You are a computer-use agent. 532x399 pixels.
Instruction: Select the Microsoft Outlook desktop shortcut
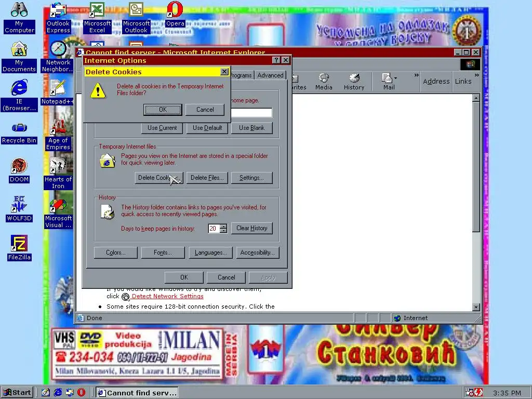(136, 18)
